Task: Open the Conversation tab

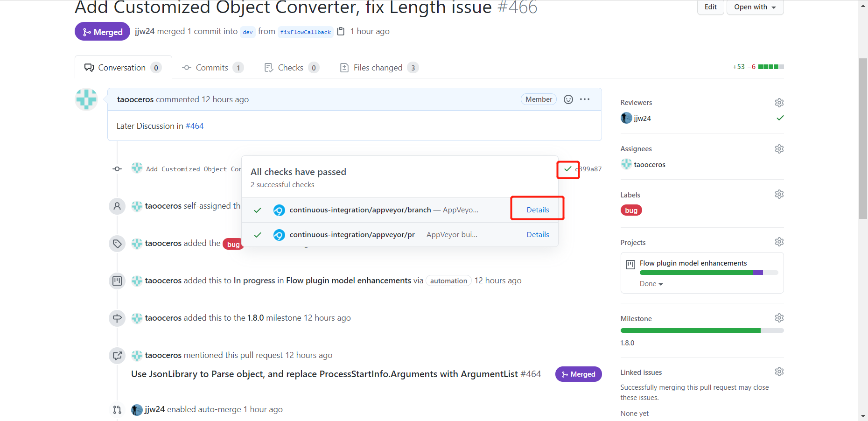Action: 123,67
